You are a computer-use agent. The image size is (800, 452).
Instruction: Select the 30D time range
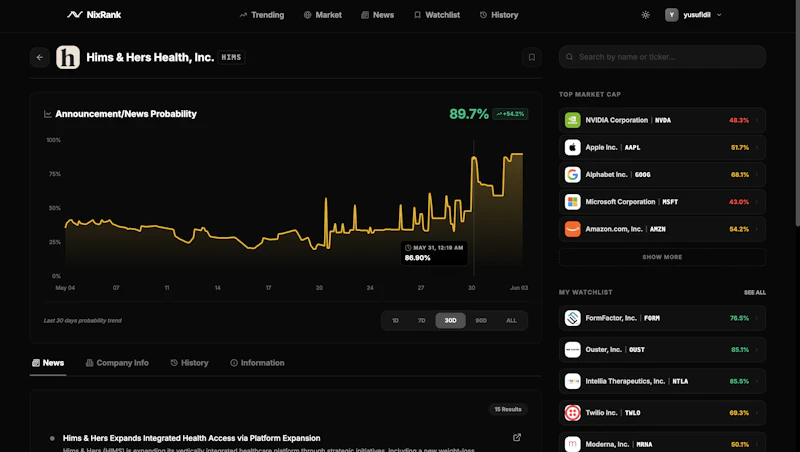(451, 320)
